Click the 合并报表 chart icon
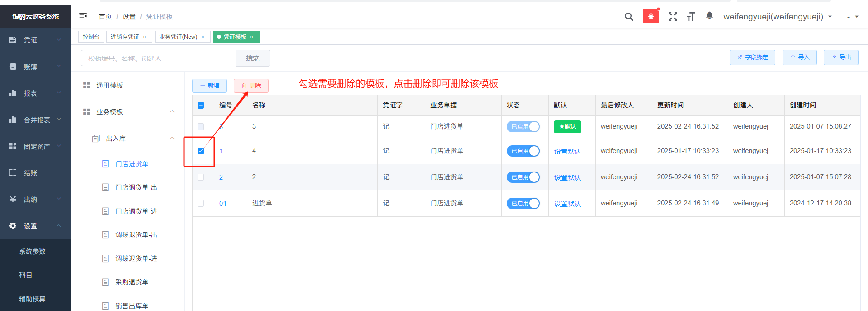This screenshot has height=311, width=868. tap(13, 120)
